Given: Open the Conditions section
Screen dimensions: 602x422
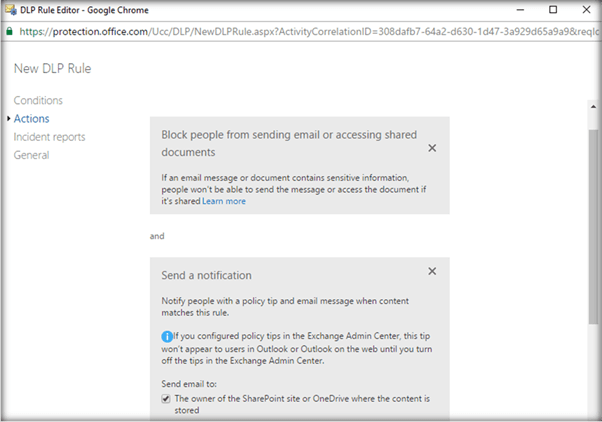Looking at the screenshot, I should [x=38, y=101].
